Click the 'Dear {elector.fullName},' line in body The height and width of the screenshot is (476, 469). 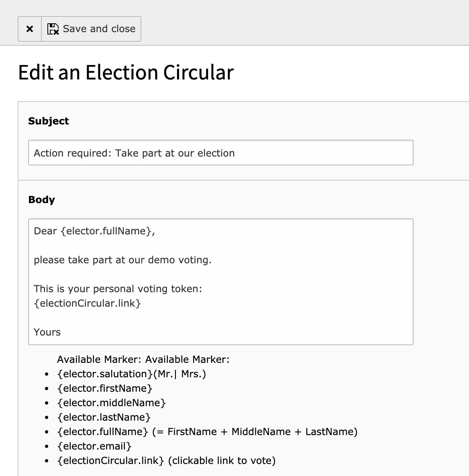coord(94,231)
